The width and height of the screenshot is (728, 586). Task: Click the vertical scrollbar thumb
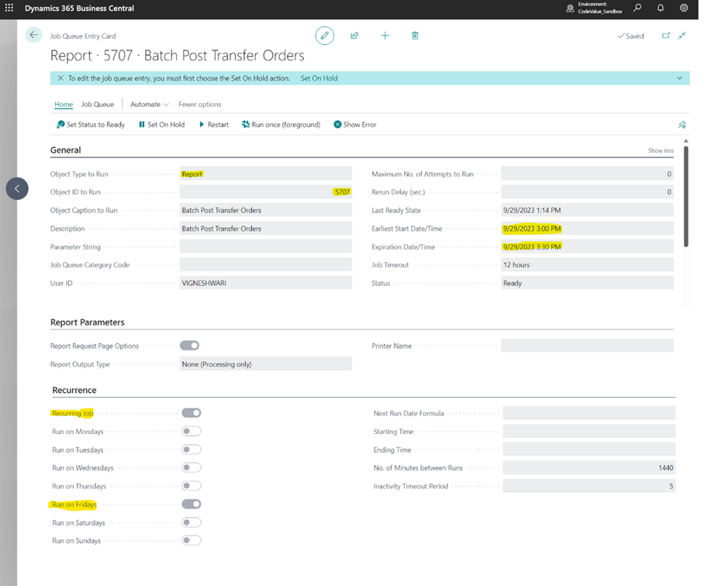point(686,196)
